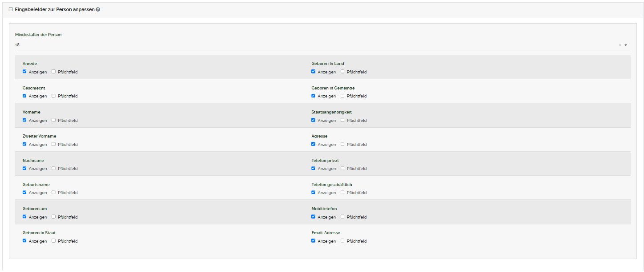This screenshot has width=644, height=272.
Task: Clear the Mindestalter value with the x icon
Action: 620,45
